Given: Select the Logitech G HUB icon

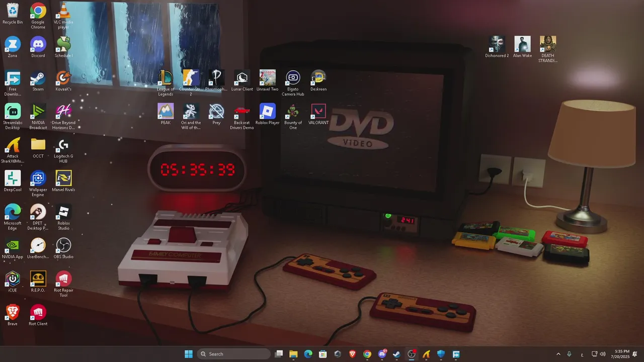Looking at the screenshot, I should click(x=63, y=150).
